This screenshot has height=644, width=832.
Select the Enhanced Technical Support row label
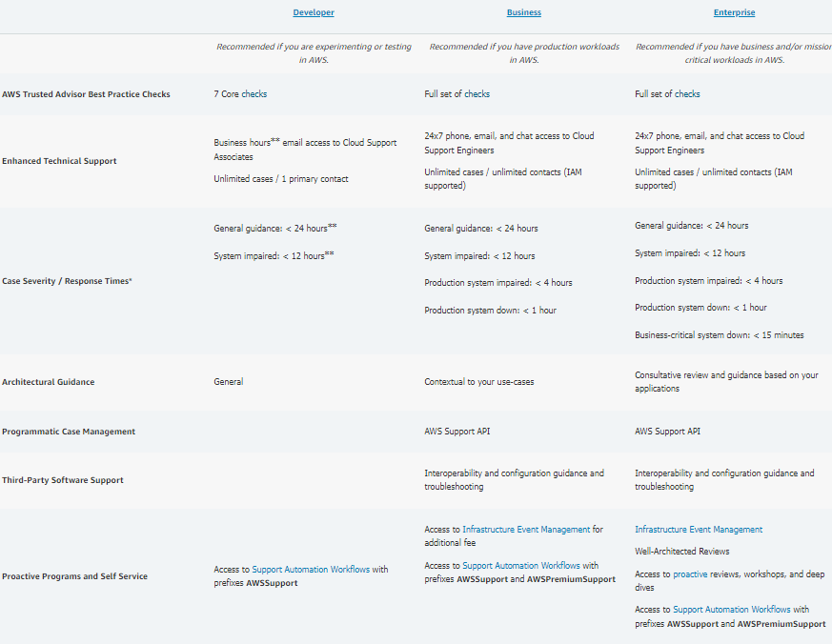59,161
